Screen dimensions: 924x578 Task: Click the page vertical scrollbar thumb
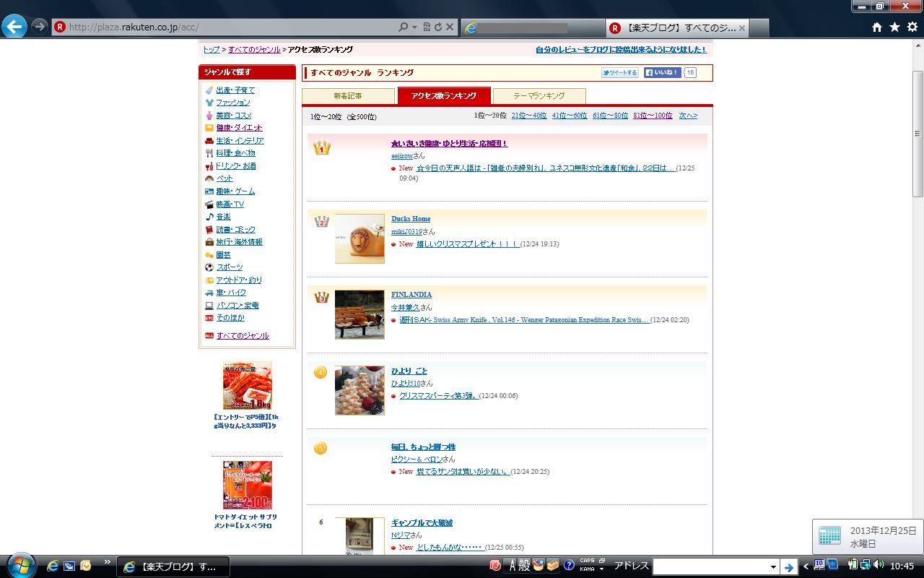tap(918, 134)
